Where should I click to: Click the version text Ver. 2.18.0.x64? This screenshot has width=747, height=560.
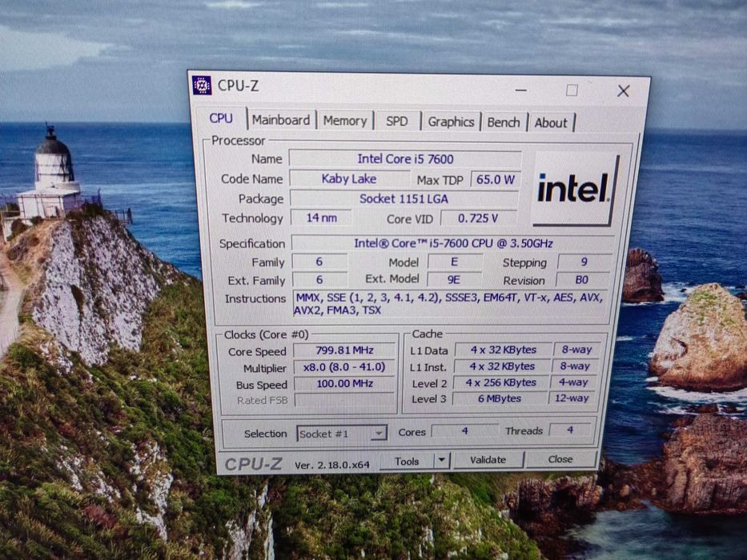(x=332, y=466)
